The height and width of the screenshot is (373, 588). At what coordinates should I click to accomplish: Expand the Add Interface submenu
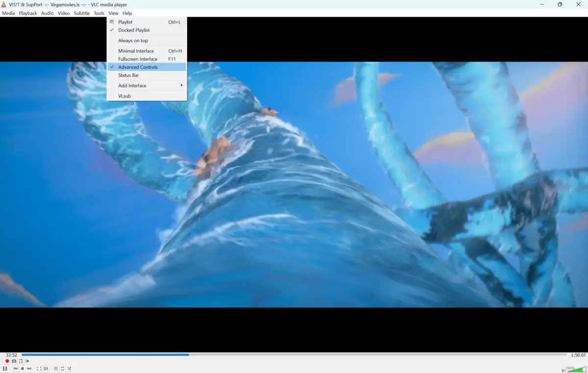click(x=132, y=86)
